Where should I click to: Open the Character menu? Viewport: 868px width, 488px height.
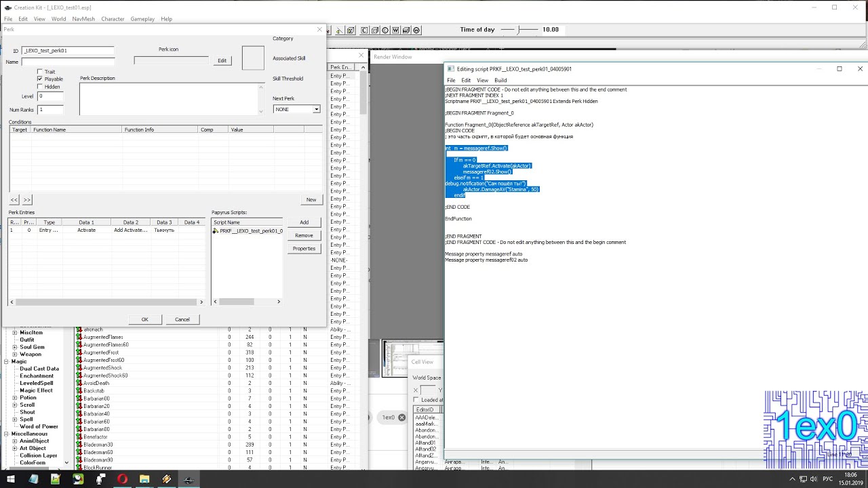pos(113,19)
